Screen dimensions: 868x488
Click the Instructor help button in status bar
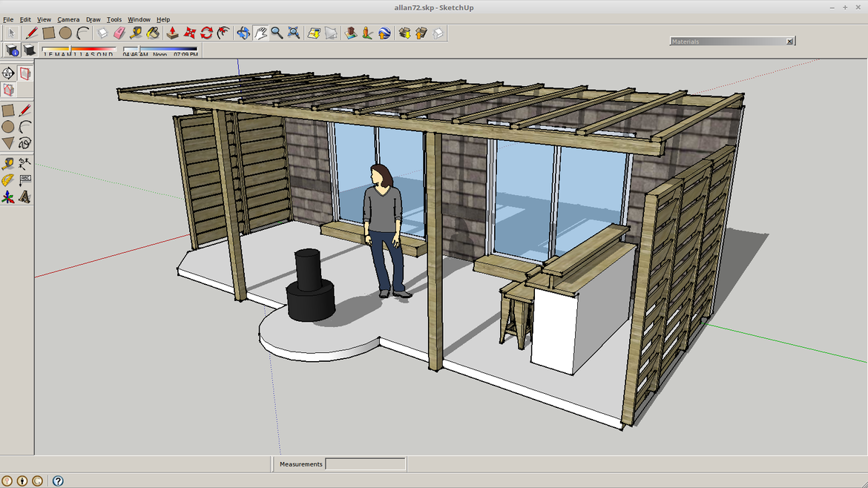coord(58,481)
